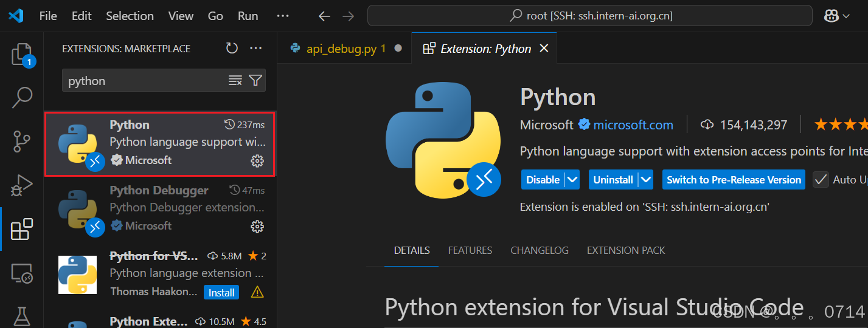Open the Explorer view in activity bar
This screenshot has height=328, width=868.
[x=22, y=55]
